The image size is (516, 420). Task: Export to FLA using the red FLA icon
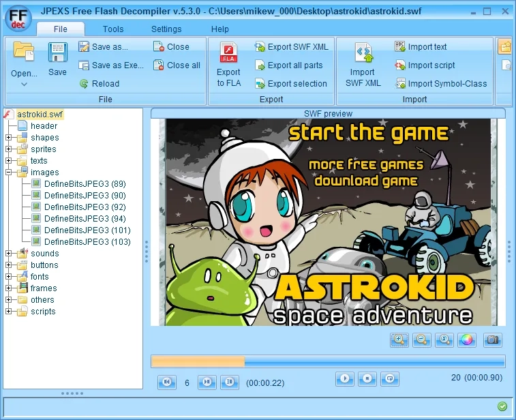point(229,52)
